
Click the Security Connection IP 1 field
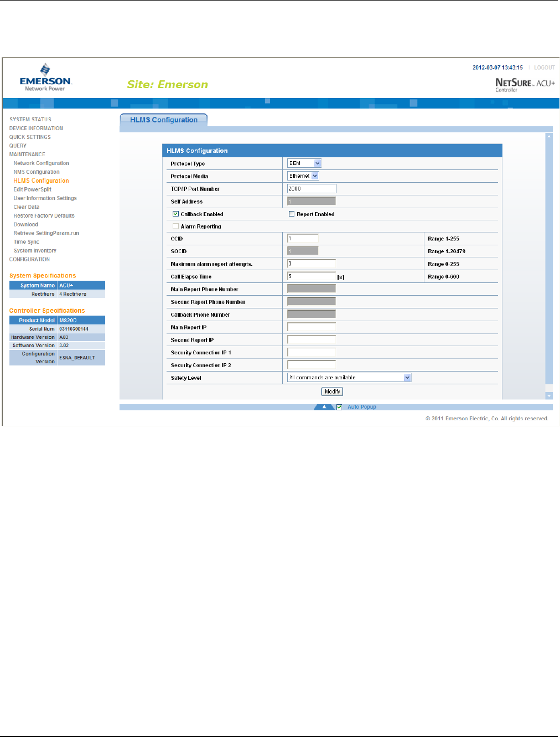pyautogui.click(x=312, y=352)
